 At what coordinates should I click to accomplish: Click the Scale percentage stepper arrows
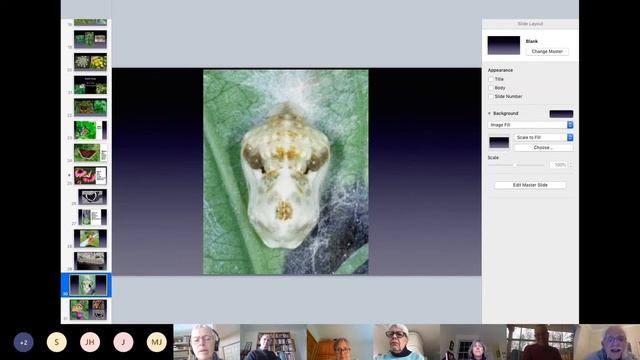571,165
